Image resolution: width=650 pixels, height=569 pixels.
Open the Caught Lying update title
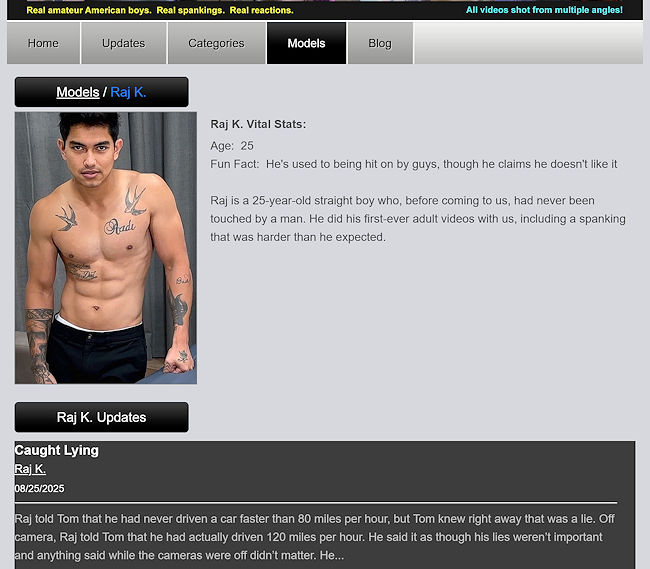(56, 450)
